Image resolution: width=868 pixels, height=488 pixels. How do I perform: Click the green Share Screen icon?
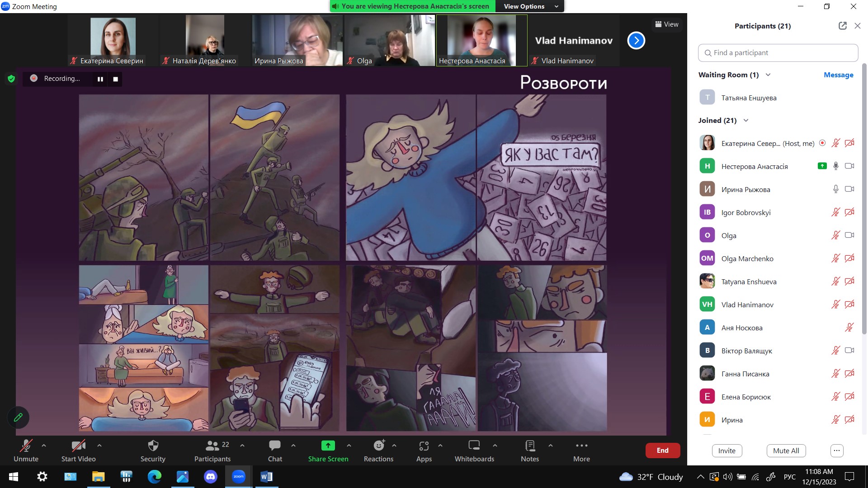tap(328, 446)
